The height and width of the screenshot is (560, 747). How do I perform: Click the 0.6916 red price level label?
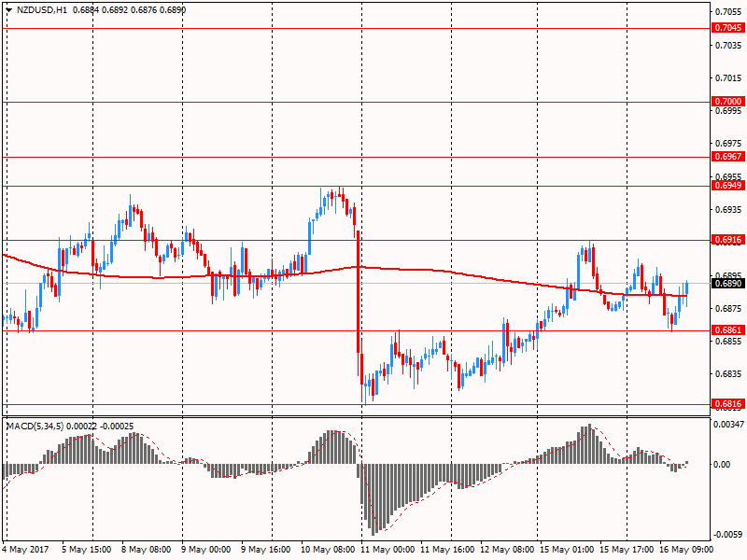(728, 240)
